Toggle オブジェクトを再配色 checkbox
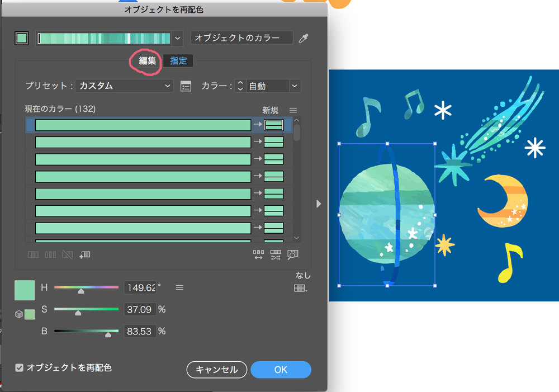This screenshot has width=559, height=392. pyautogui.click(x=19, y=368)
